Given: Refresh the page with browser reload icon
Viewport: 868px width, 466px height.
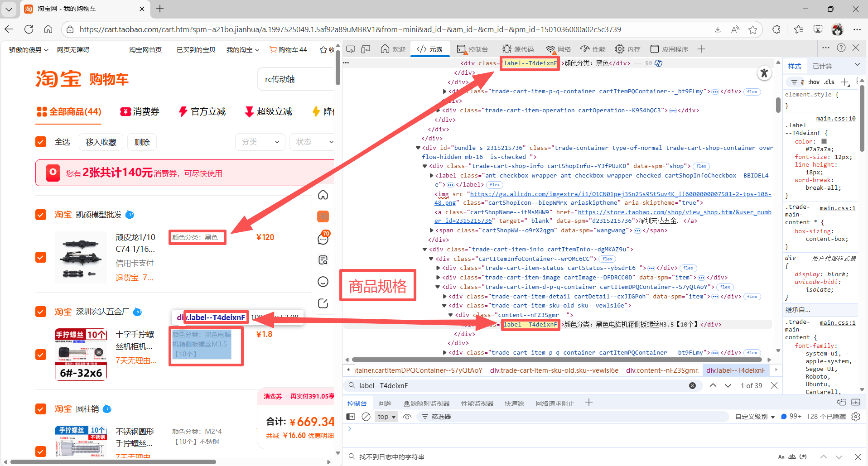Looking at the screenshot, I should pos(29,29).
